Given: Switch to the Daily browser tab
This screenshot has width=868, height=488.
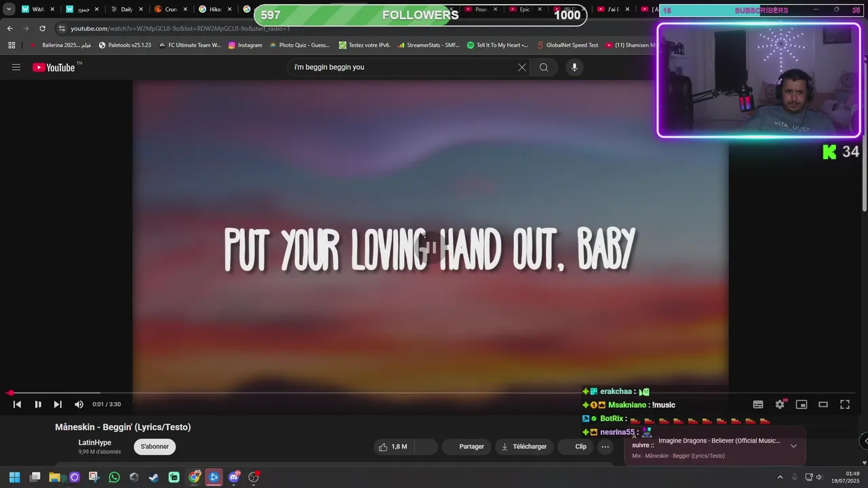Looking at the screenshot, I should [x=126, y=9].
